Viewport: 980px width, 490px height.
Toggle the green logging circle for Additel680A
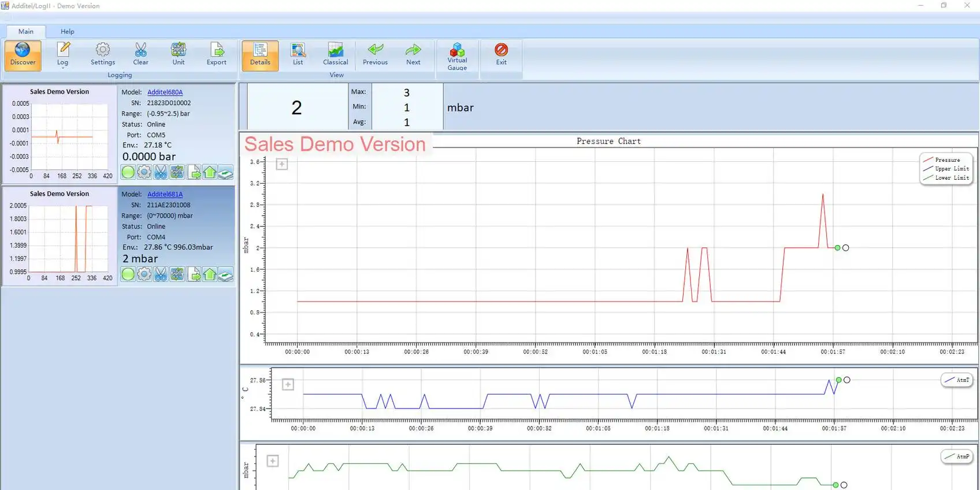128,172
